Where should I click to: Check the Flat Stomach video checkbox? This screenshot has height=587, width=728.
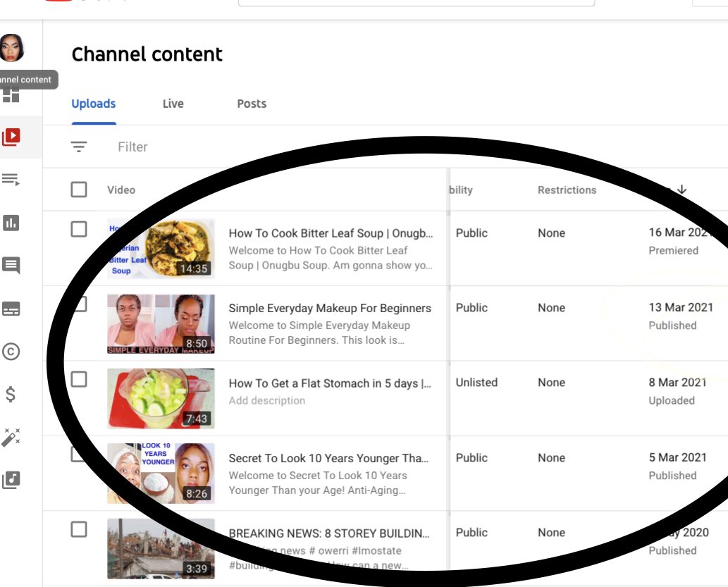[79, 379]
